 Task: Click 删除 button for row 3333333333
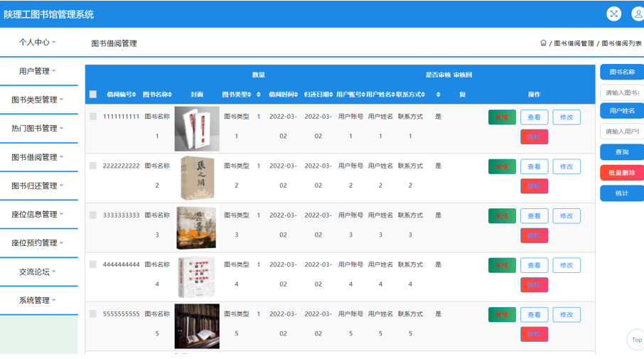pos(534,235)
